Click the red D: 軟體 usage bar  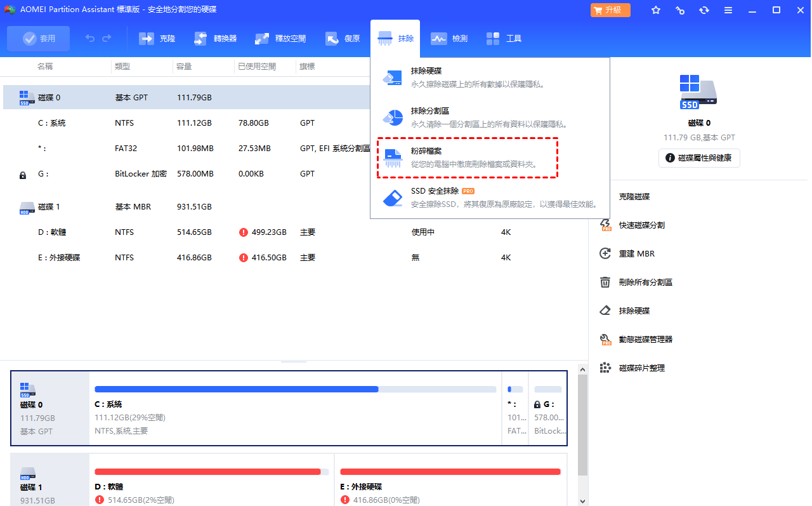(x=212, y=472)
